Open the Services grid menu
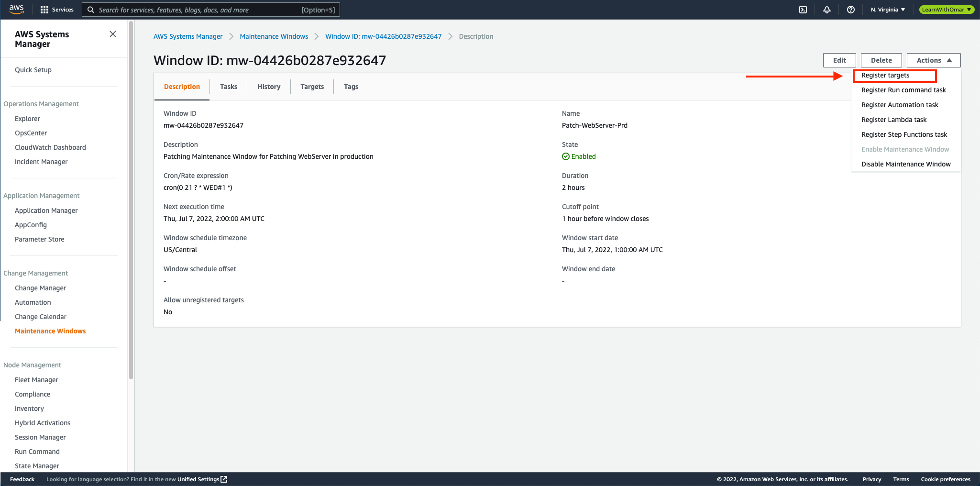980x486 pixels. pos(57,10)
